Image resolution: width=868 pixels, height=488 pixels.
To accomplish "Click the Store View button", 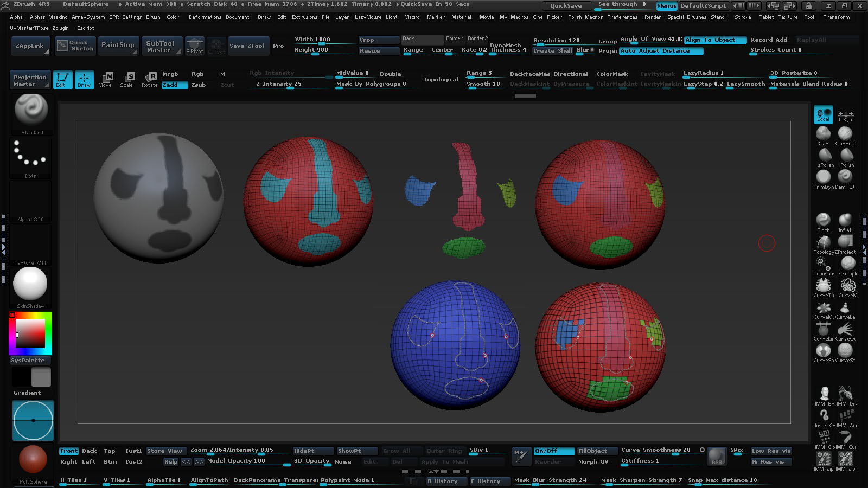I will 164,451.
